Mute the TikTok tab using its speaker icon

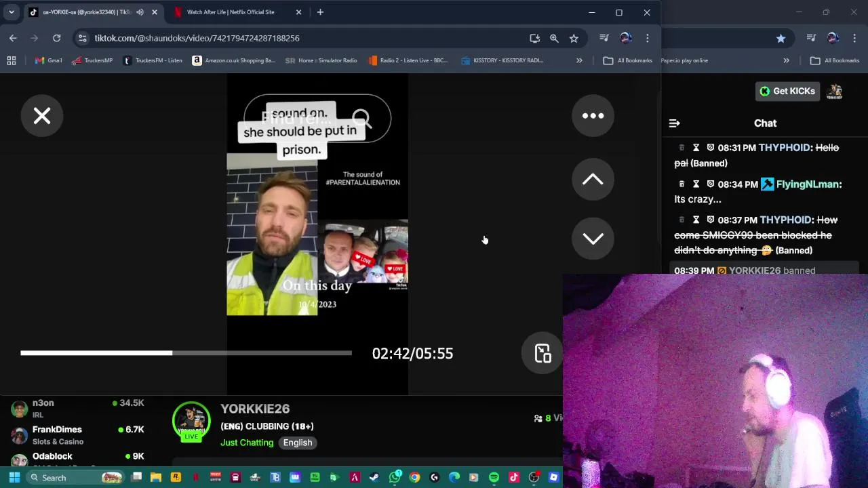140,12
